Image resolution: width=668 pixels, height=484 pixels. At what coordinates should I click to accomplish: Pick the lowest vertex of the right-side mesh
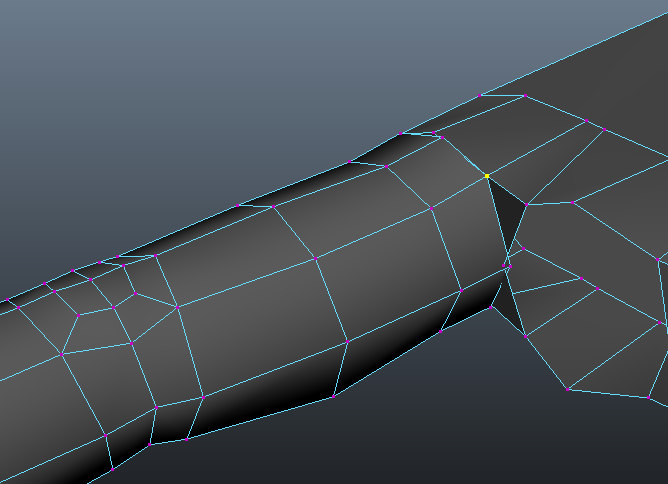click(x=568, y=389)
